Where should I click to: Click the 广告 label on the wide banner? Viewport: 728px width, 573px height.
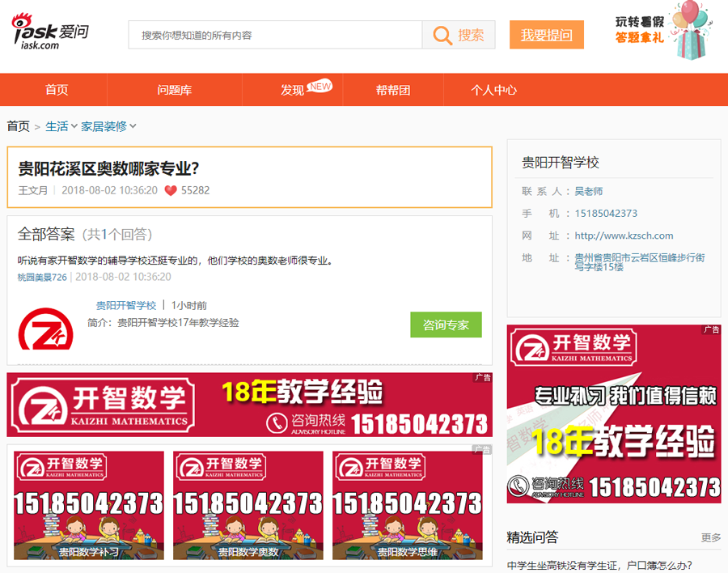pyautogui.click(x=483, y=377)
